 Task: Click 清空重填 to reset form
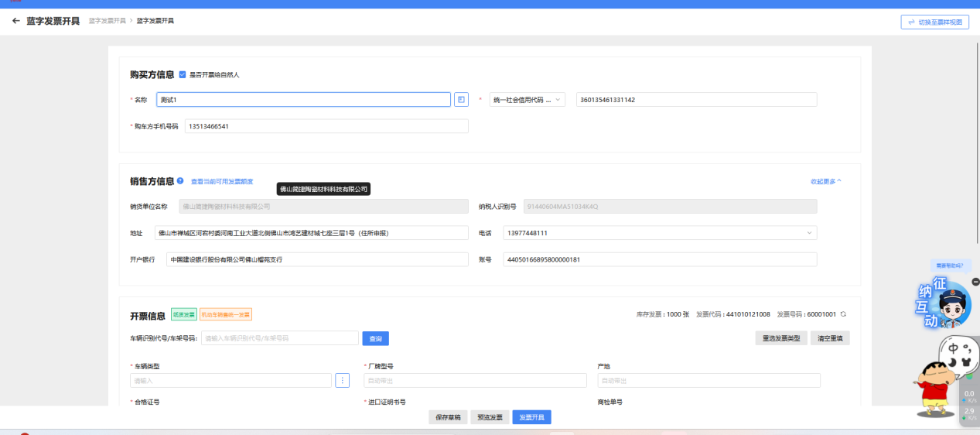click(x=830, y=338)
